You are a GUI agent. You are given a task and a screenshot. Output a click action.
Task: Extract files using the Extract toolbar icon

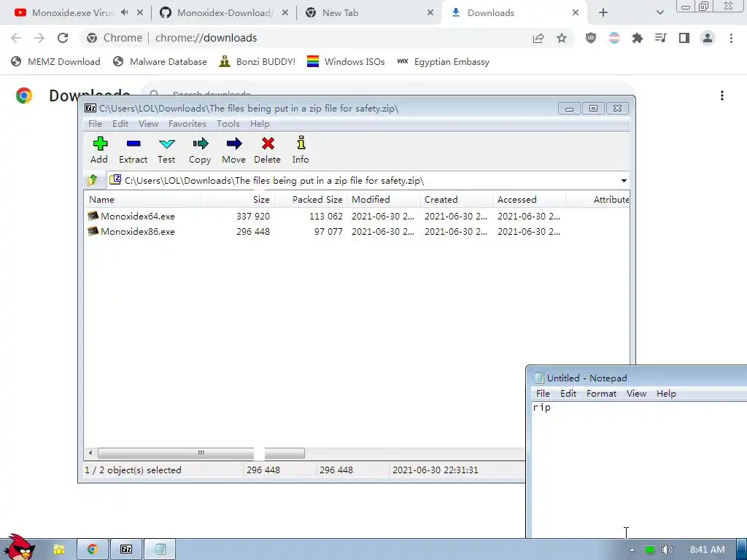(133, 150)
